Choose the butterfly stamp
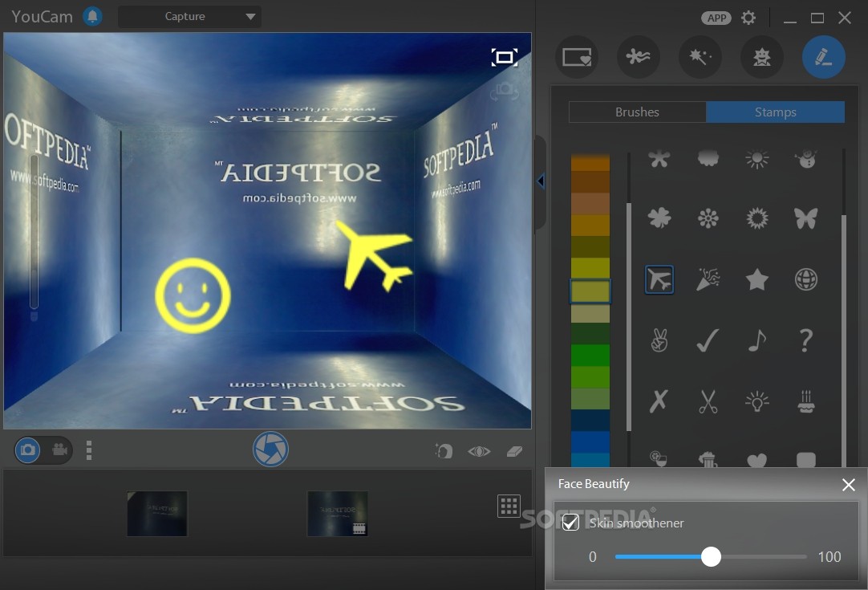The height and width of the screenshot is (590, 868). click(x=806, y=218)
